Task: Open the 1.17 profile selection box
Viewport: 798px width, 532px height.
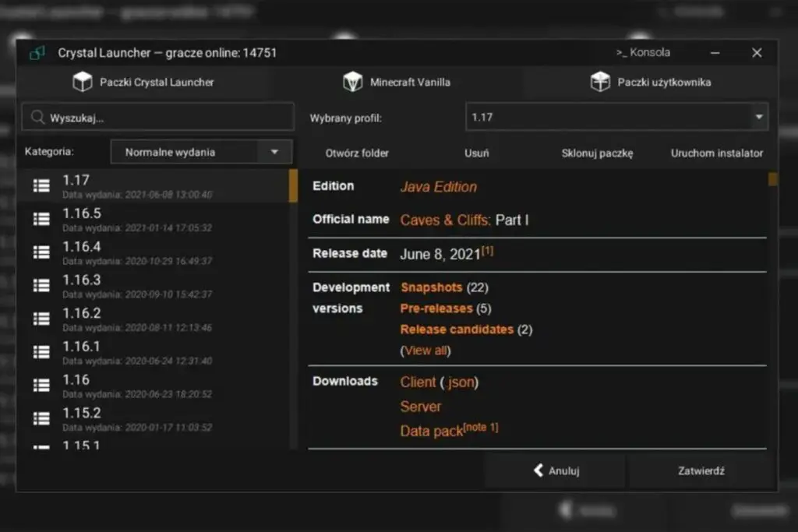Action: point(617,117)
